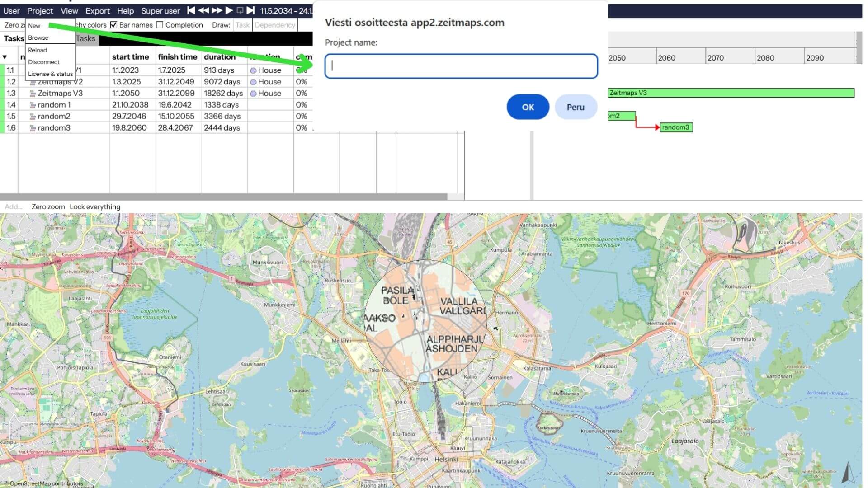Click Zeitmaps V3 Gantt bar
This screenshot has height=488, width=868.
tap(731, 93)
